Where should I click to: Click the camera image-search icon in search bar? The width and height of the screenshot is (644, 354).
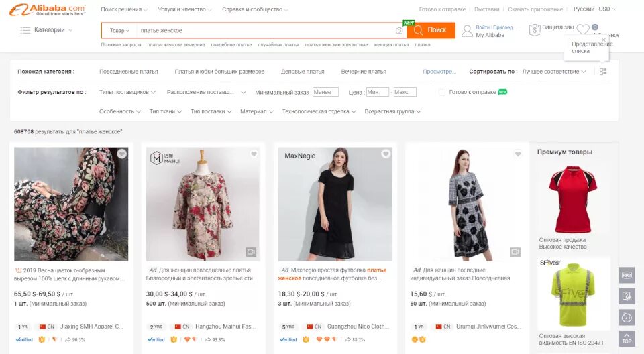(398, 30)
